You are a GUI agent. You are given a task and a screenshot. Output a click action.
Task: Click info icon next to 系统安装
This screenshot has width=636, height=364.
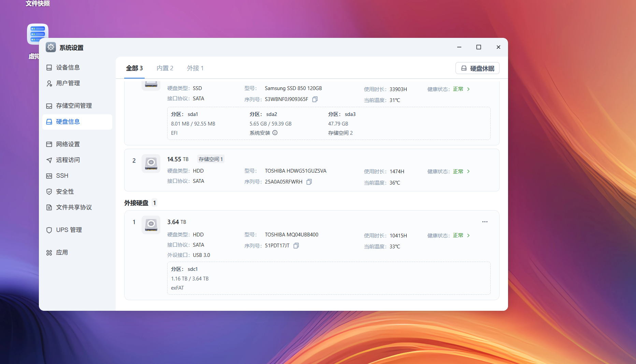pos(275,133)
